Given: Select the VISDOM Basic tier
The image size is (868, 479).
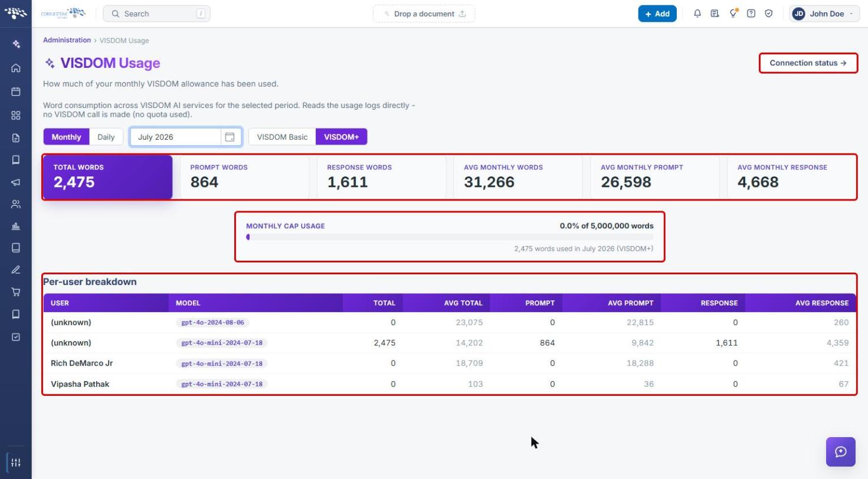Looking at the screenshot, I should tap(282, 137).
